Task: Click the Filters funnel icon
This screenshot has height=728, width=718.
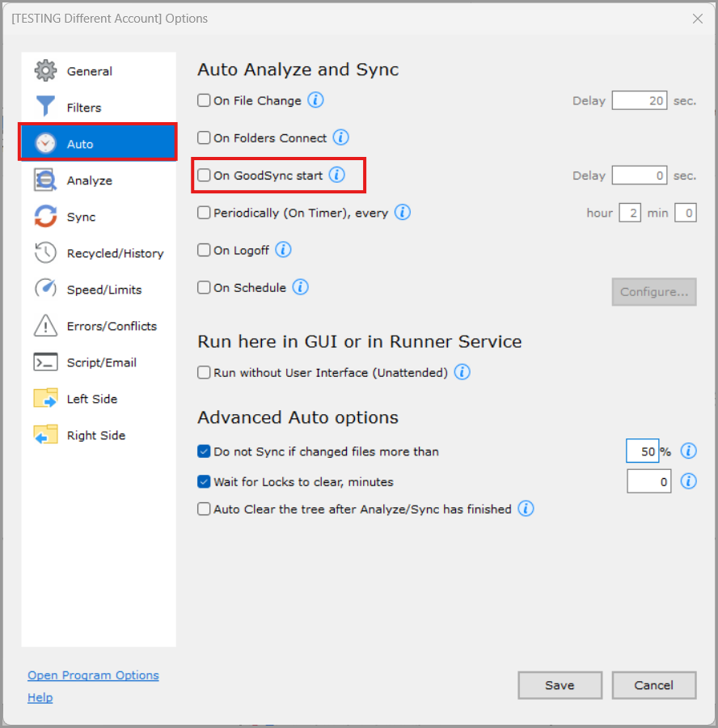Action: coord(45,106)
